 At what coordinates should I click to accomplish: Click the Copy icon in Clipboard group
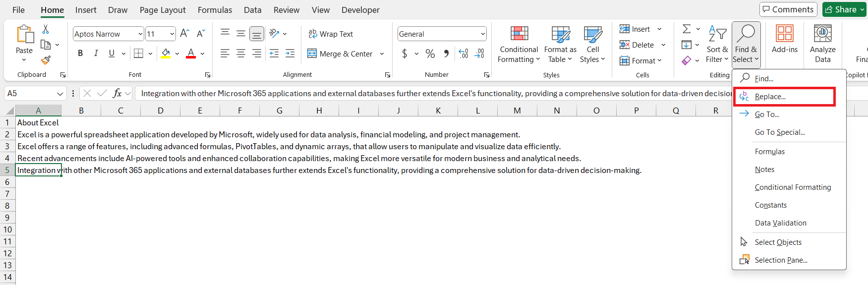pos(46,45)
